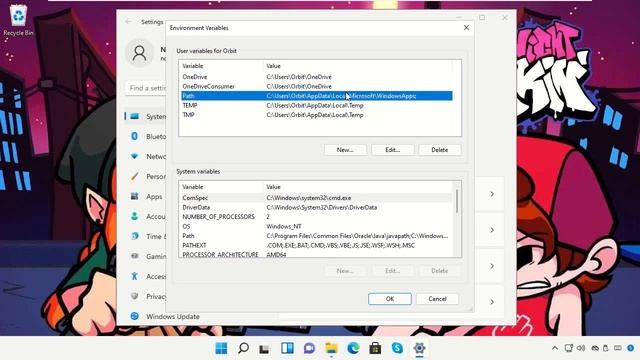Select PROCESSOR_ARCHITECTURE system variable row
Viewport: 640px width, 360px height.
click(317, 254)
